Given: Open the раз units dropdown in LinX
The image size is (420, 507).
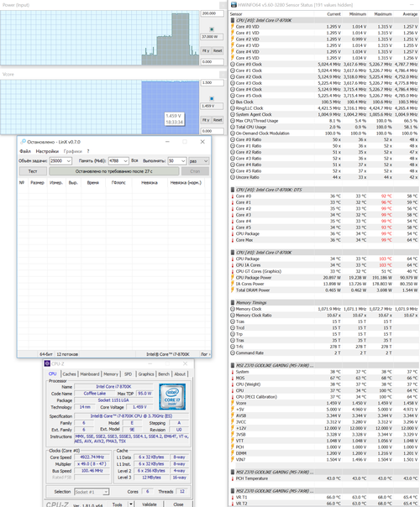Looking at the screenshot, I should 206,160.
